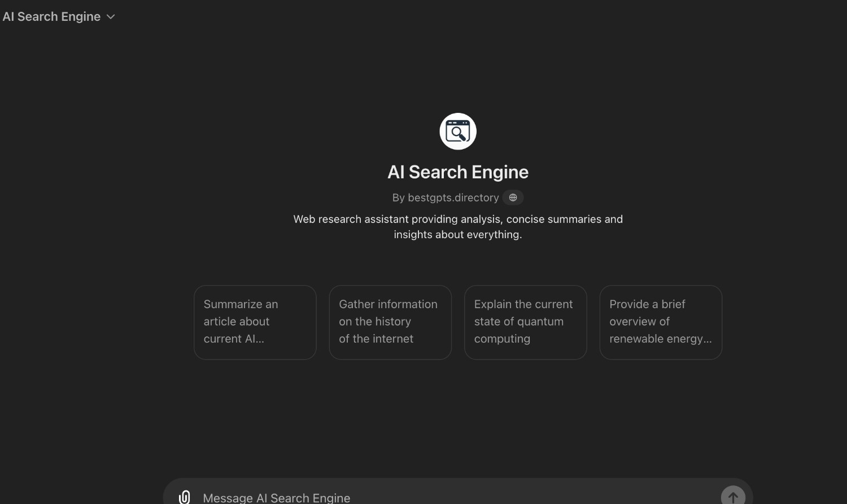The image size is (847, 504).
Task: Click the globe icon beside bestgpts.directory
Action: coord(513,198)
